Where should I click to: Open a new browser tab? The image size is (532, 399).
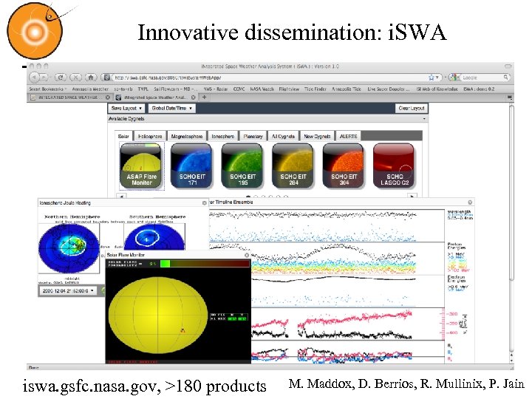pyautogui.click(x=204, y=98)
